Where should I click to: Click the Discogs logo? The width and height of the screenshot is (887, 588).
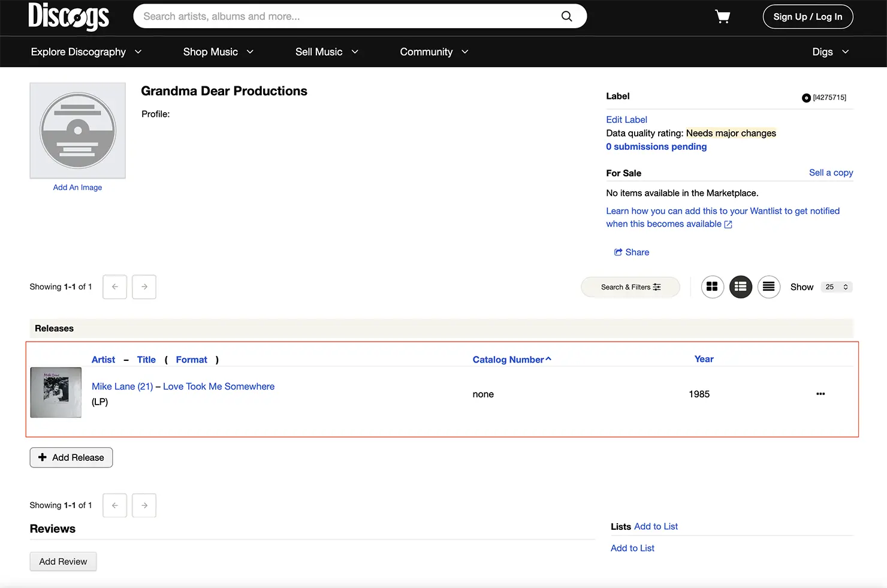click(x=68, y=16)
